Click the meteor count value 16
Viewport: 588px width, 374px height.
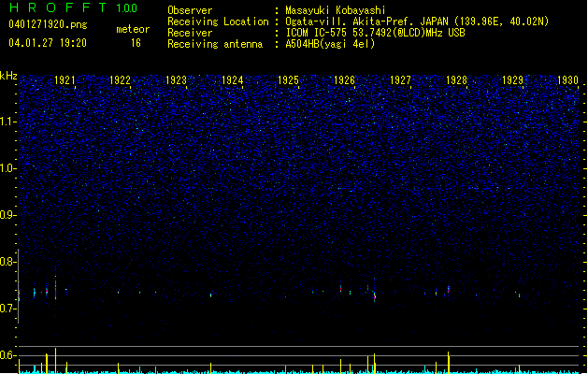[x=136, y=43]
